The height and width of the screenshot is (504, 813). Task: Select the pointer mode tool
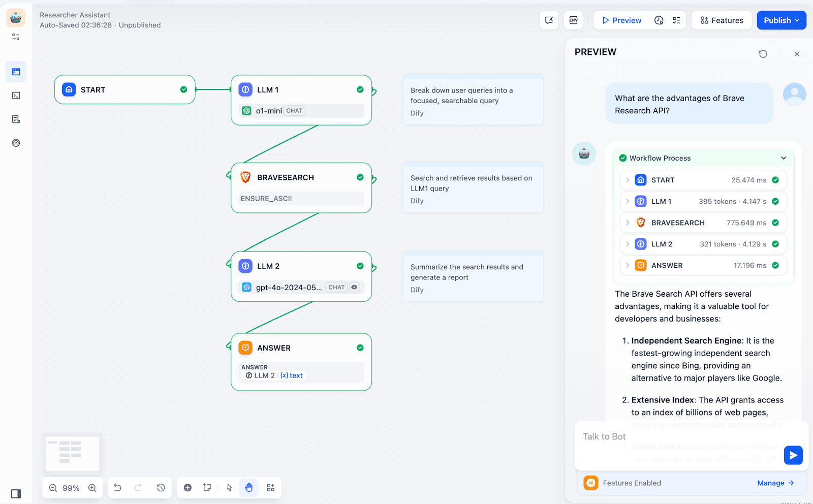229,488
